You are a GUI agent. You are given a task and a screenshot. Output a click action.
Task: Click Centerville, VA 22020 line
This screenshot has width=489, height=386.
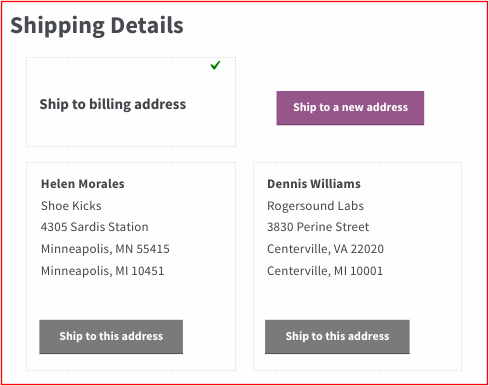tap(325, 249)
